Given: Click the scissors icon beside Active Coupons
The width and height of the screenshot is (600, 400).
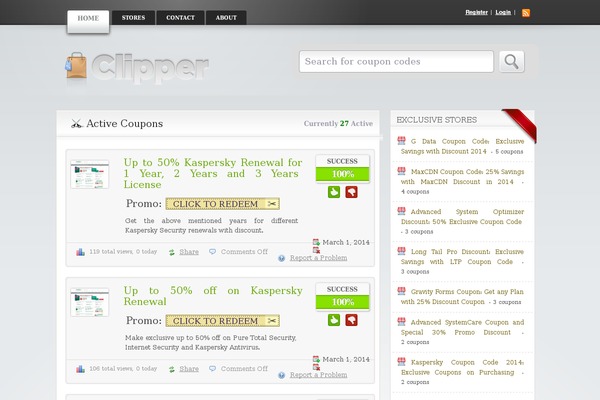Looking at the screenshot, I should click(77, 124).
